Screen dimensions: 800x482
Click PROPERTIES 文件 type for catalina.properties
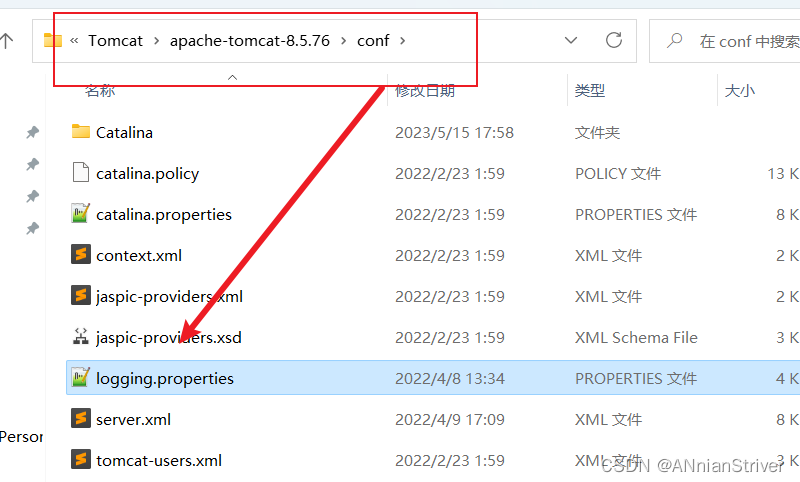pos(636,215)
